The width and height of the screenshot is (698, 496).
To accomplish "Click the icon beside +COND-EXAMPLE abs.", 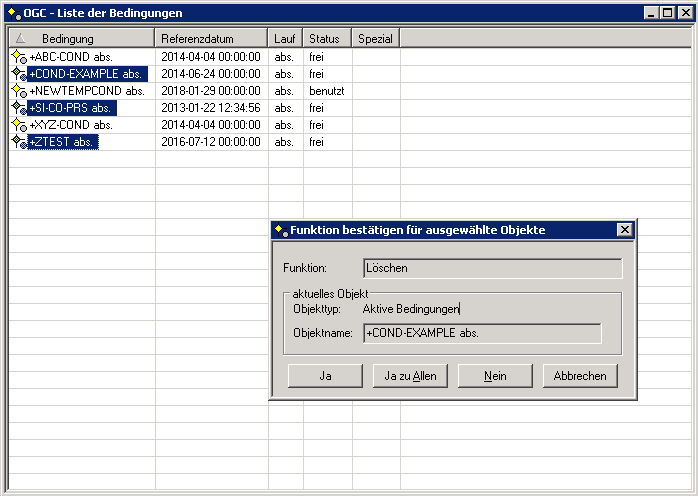I will pyautogui.click(x=18, y=74).
